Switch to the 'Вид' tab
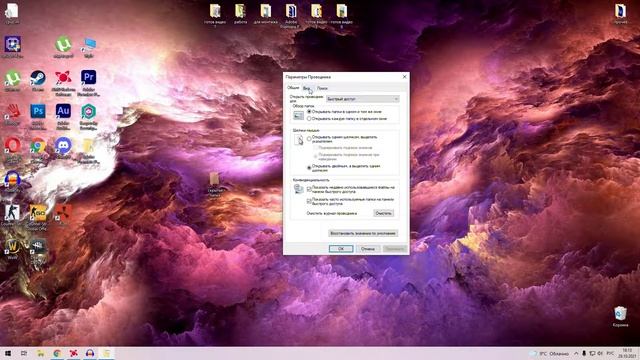The image size is (640, 360). tap(307, 88)
